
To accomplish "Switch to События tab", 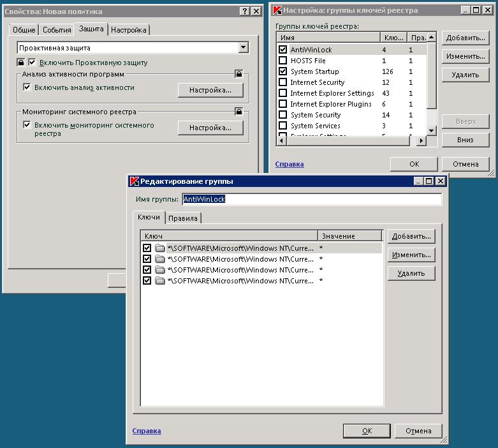I will pos(57,30).
